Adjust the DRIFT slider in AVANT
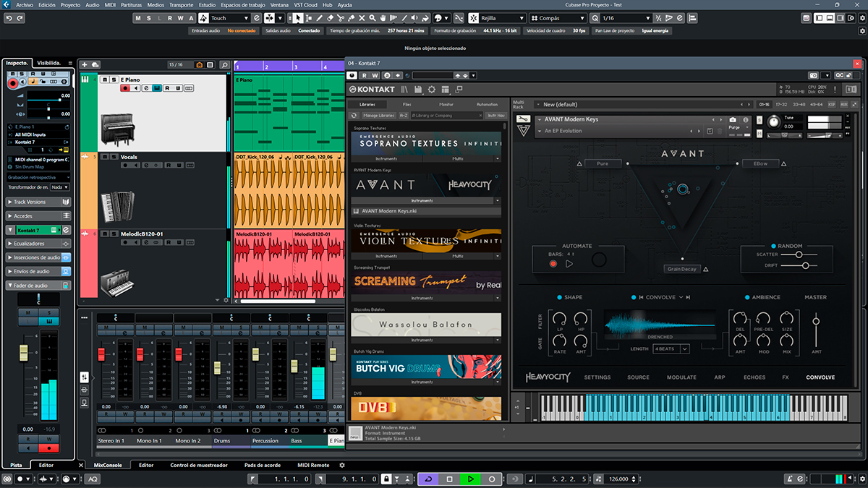The height and width of the screenshot is (488, 868). pyautogui.click(x=805, y=265)
